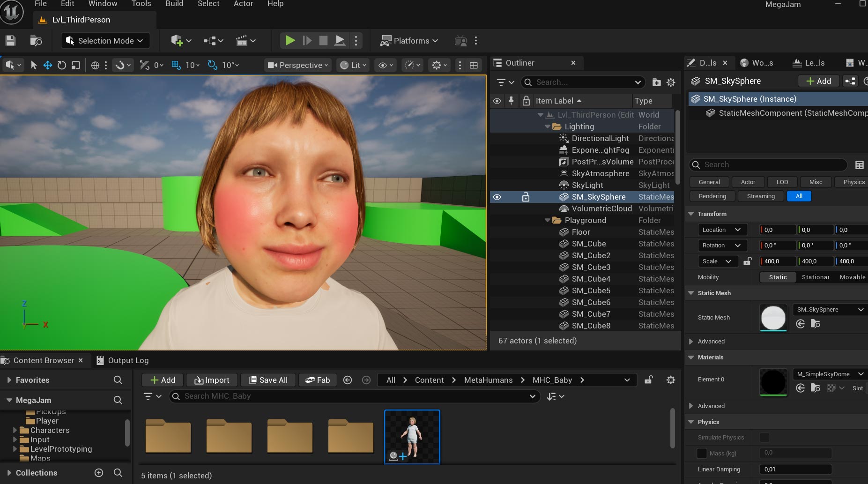
Task: Open the Outliner settings gear
Action: (671, 82)
